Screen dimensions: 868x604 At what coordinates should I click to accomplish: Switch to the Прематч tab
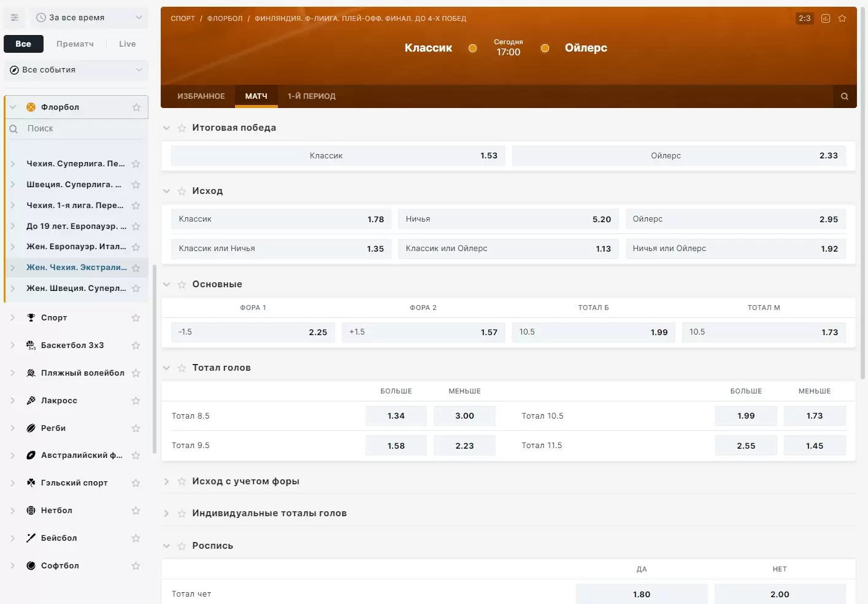pyautogui.click(x=75, y=44)
